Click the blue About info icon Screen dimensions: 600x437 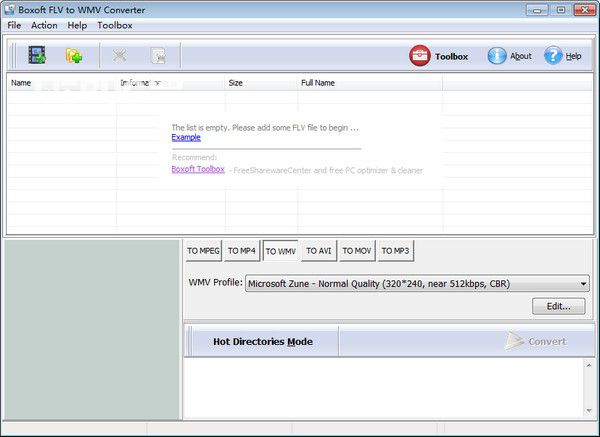coord(497,56)
